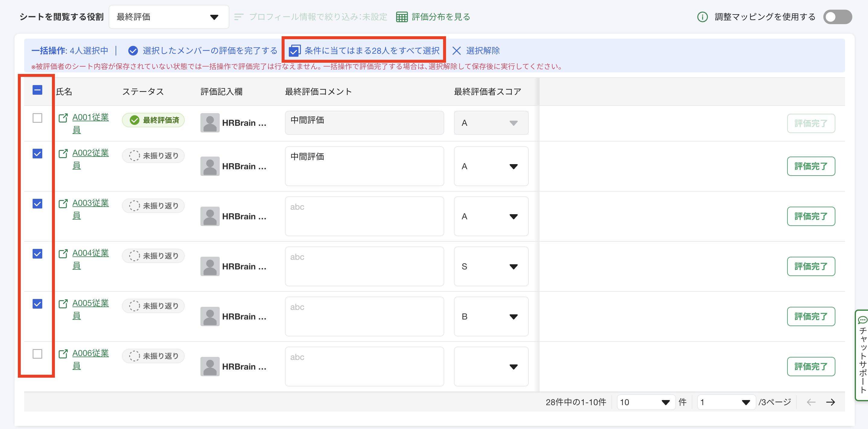The height and width of the screenshot is (429, 868).
Task: Click the header select-all checkbox
Action: (37, 90)
